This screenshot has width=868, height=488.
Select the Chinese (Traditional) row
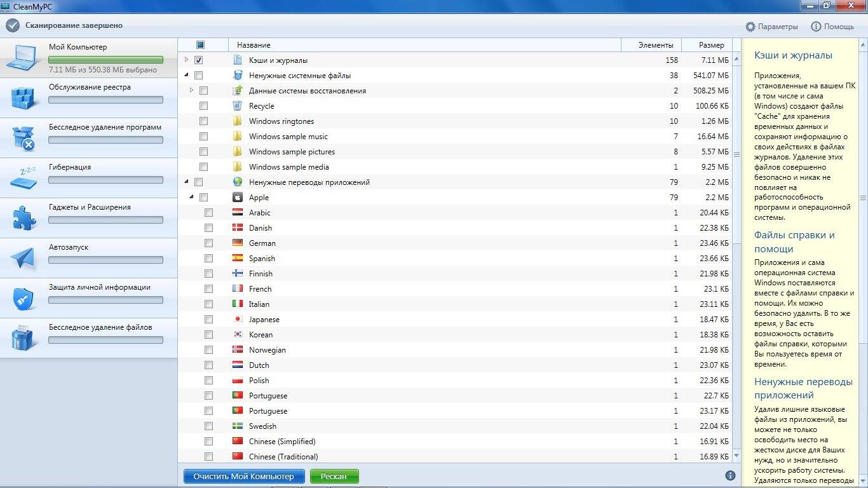pos(455,456)
